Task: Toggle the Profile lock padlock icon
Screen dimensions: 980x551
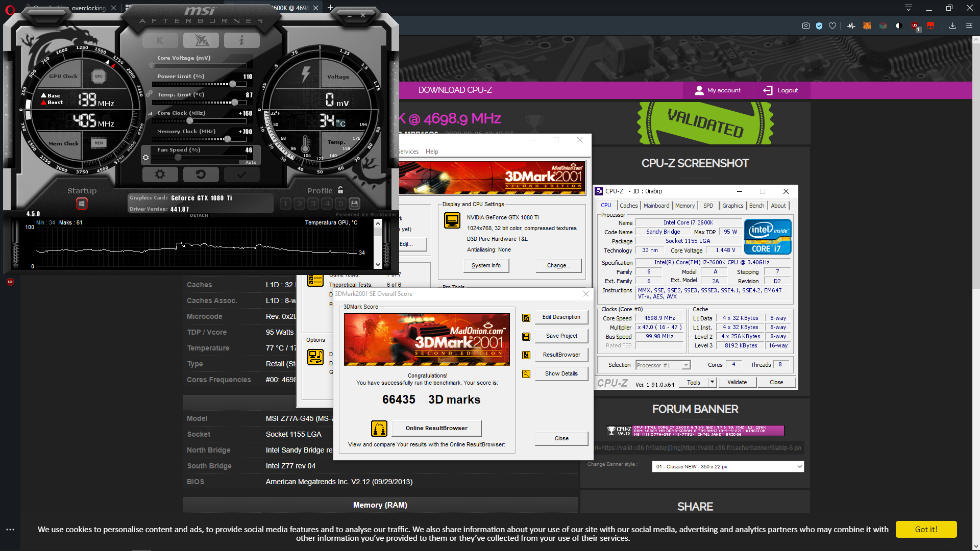Action: click(340, 190)
